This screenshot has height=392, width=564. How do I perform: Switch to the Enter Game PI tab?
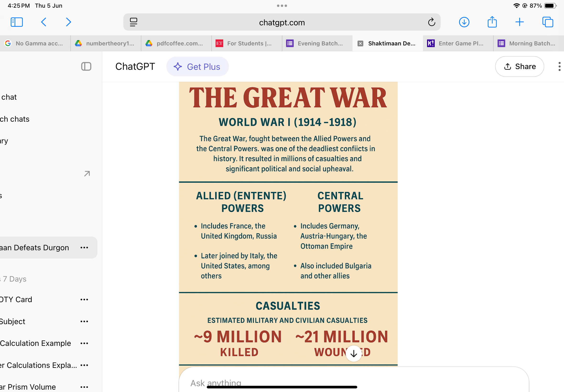point(458,44)
